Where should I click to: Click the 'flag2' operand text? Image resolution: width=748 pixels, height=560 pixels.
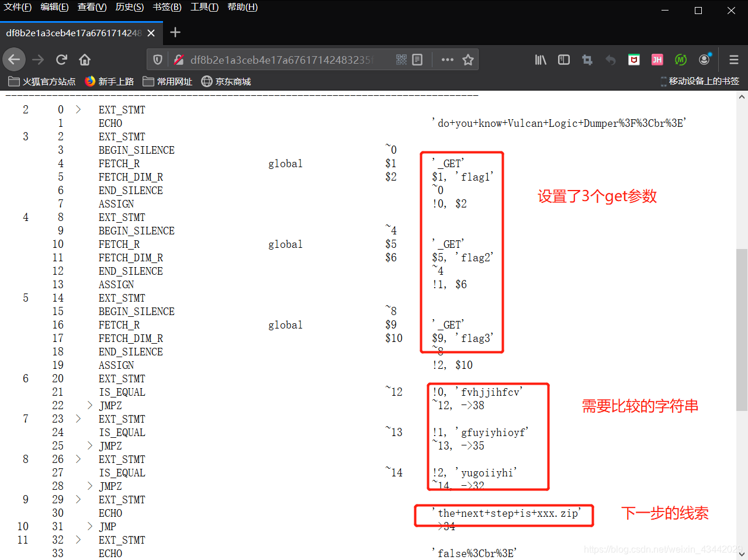[x=475, y=257]
